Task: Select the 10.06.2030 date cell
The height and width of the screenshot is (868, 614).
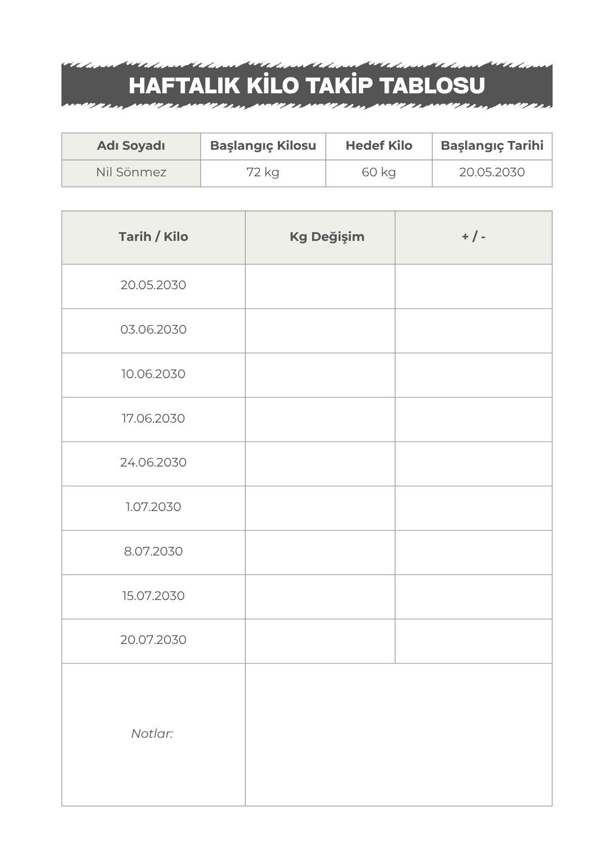Action: point(154,375)
